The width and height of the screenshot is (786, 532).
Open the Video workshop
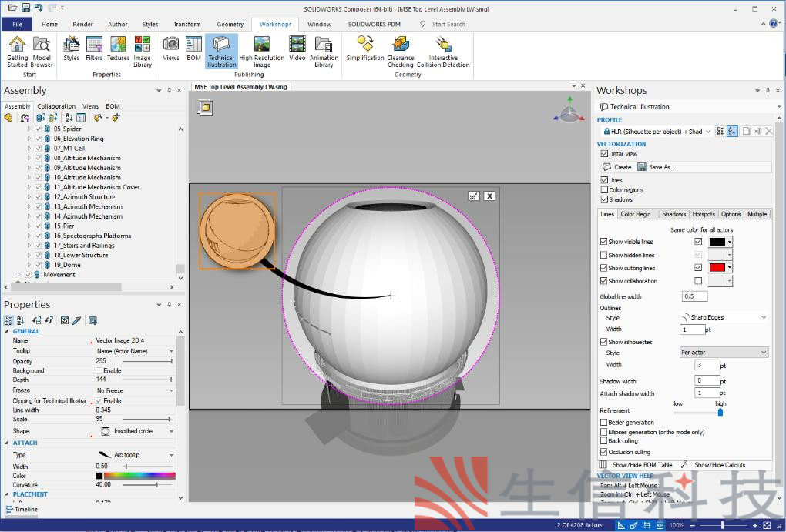tap(297, 49)
